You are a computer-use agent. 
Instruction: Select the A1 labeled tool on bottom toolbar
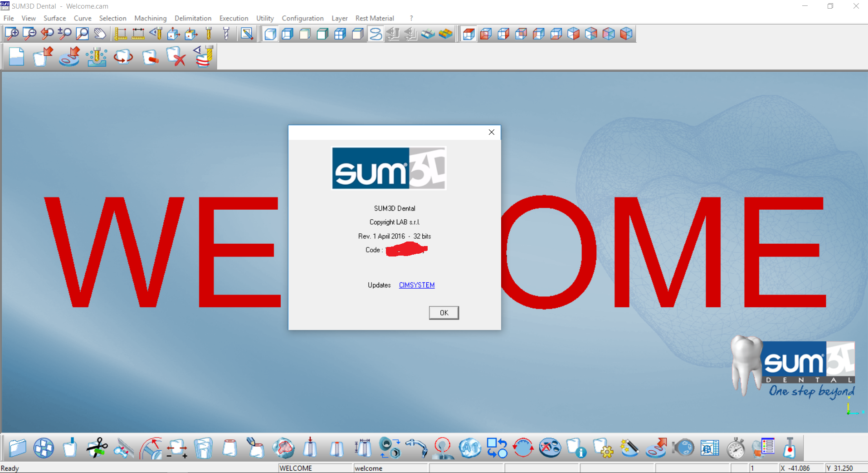point(470,448)
